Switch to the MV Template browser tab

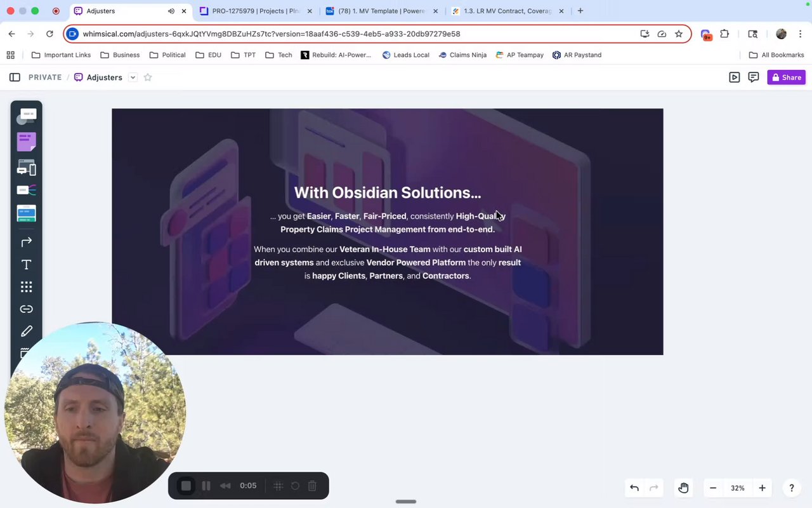pos(381,11)
